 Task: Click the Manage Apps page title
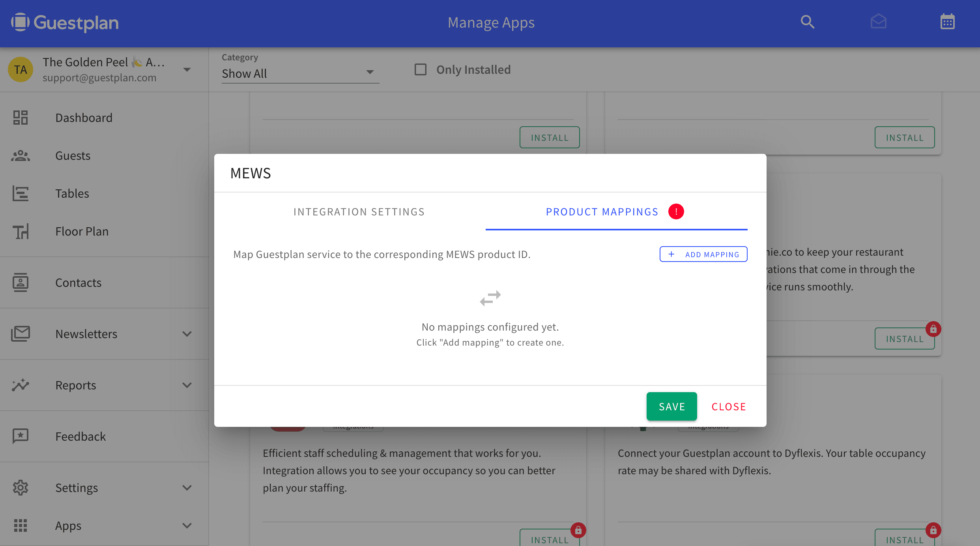point(491,22)
